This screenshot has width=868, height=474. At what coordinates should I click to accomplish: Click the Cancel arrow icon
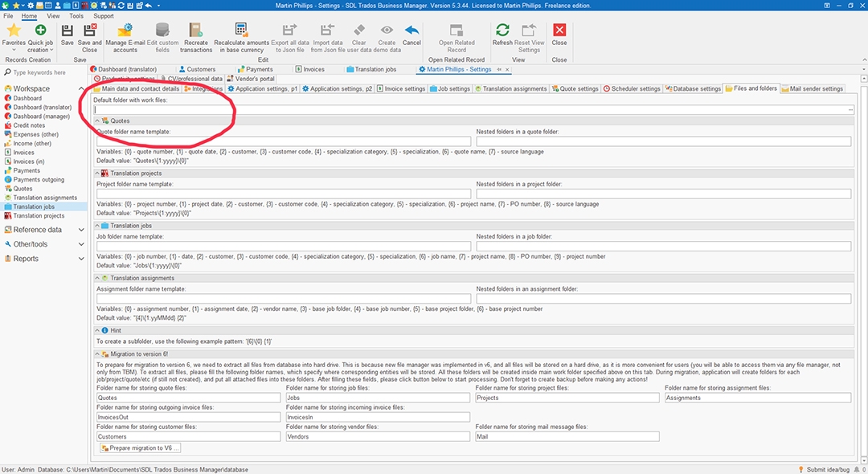(411, 30)
